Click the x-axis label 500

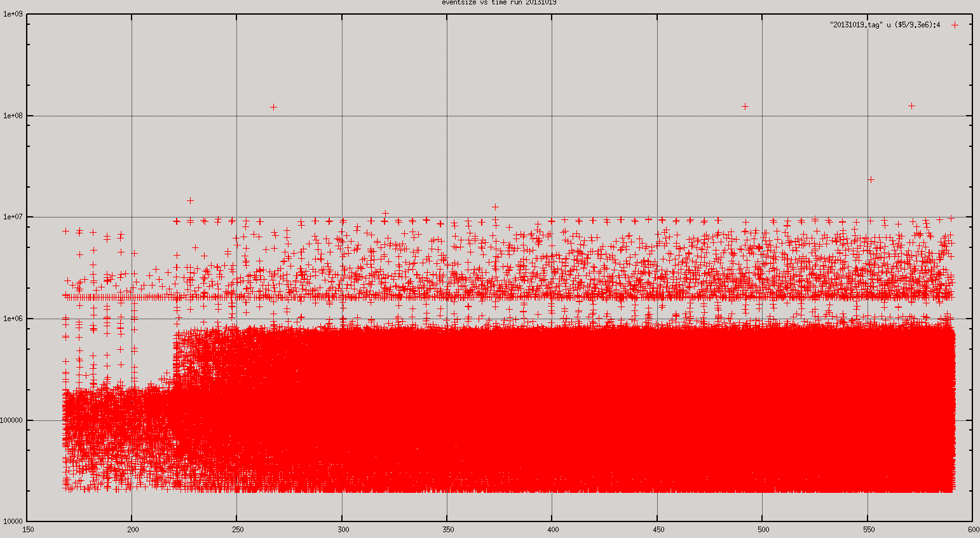[x=763, y=529]
